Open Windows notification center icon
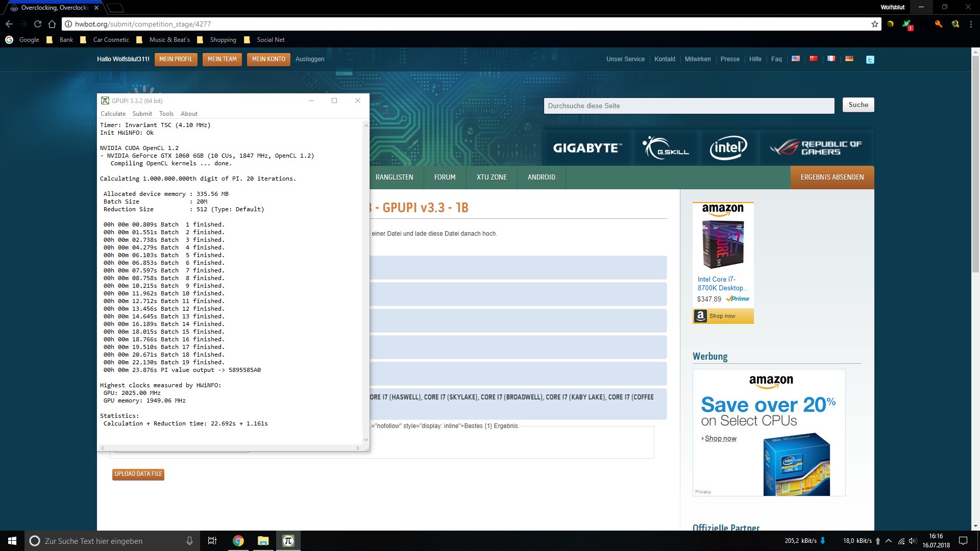Image resolution: width=980 pixels, height=551 pixels. click(963, 541)
